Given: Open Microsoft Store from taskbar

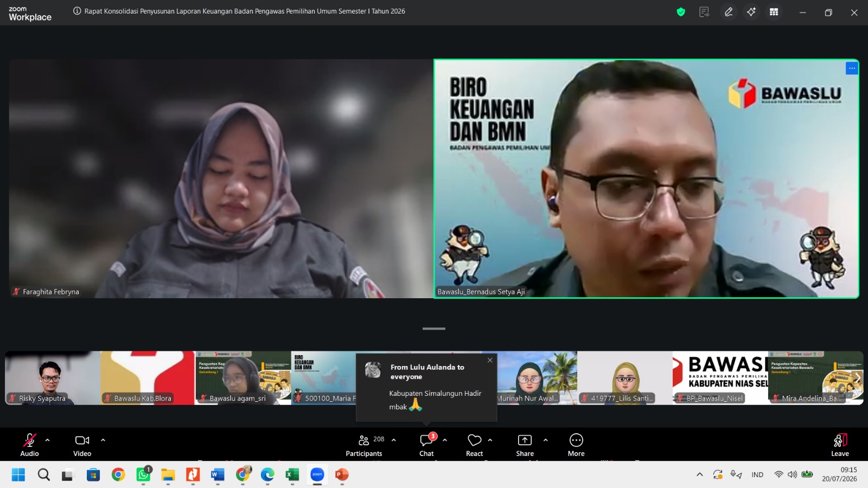Looking at the screenshot, I should (x=93, y=475).
